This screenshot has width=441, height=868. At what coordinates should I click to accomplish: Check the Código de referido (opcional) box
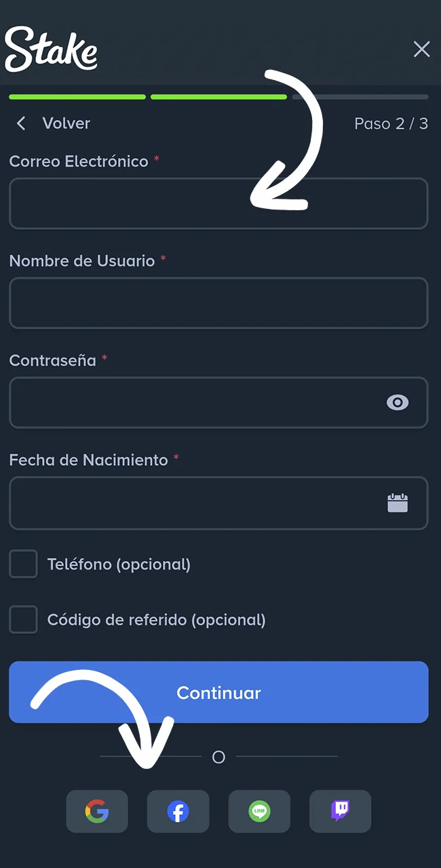point(23,619)
